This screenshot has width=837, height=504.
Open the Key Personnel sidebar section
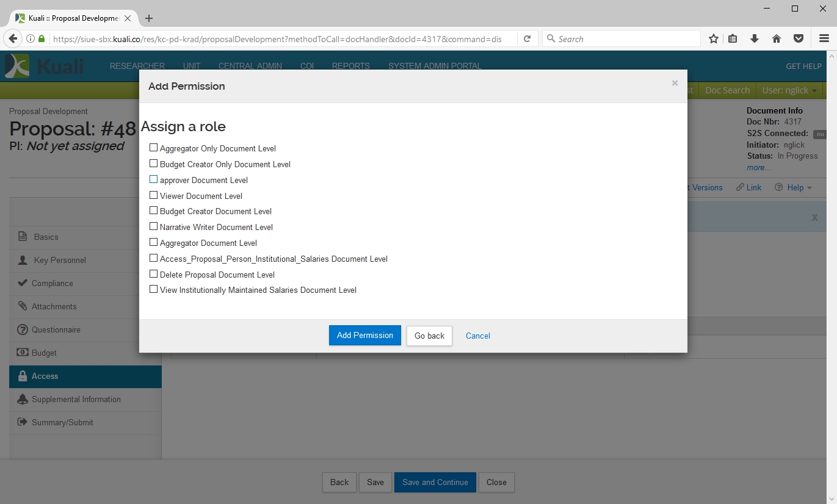click(x=60, y=260)
